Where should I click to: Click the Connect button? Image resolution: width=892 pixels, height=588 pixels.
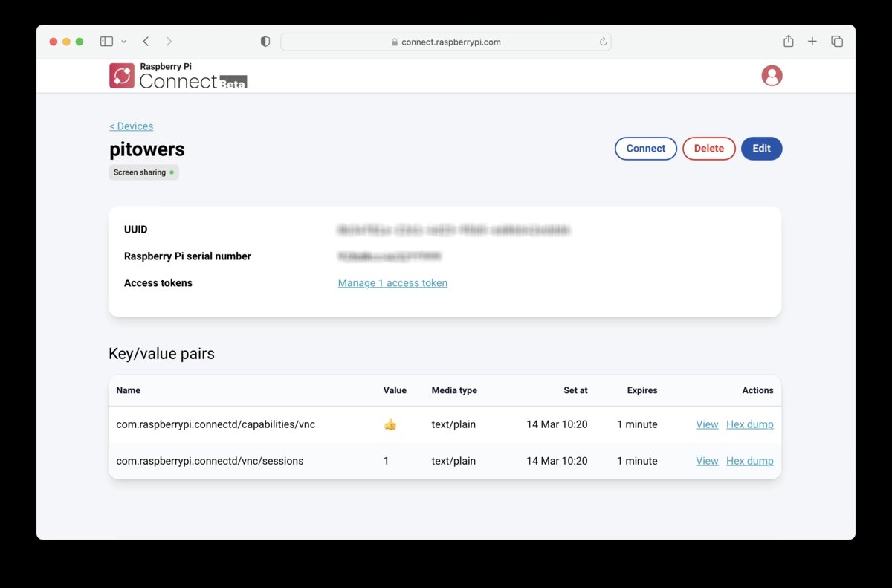click(646, 149)
